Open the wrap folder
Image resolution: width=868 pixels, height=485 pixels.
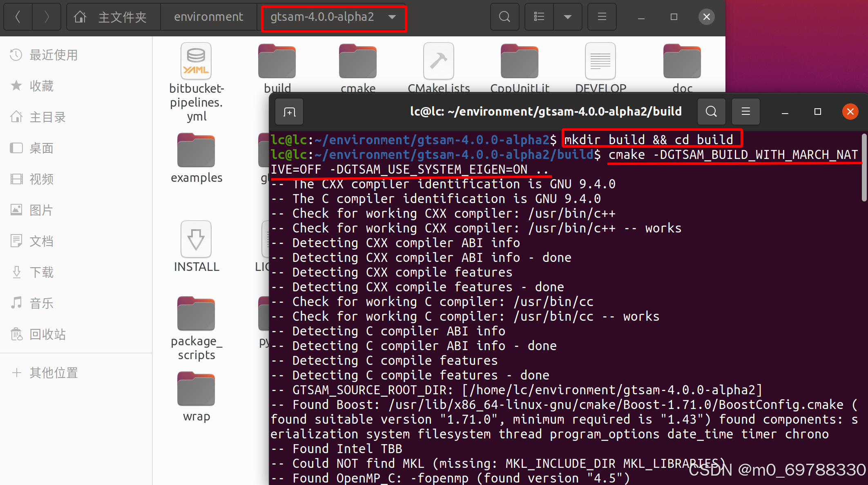(x=196, y=388)
